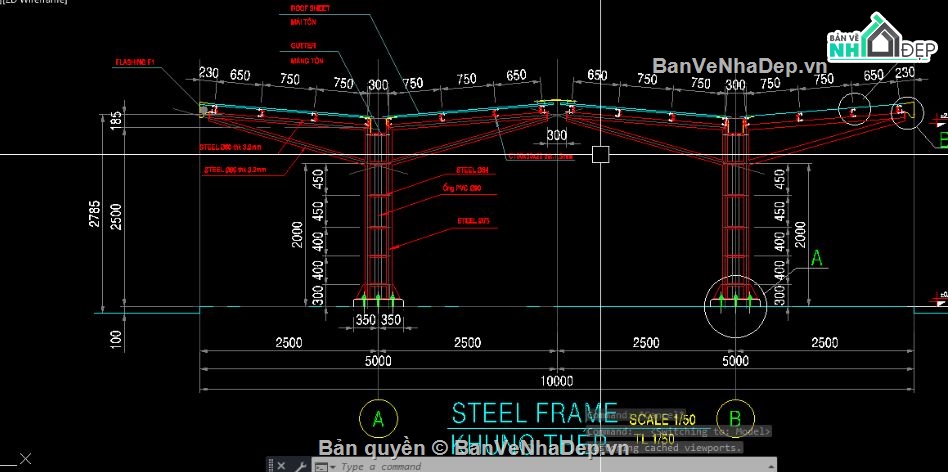
Task: Select the STEEL FRAME title text
Action: [533, 412]
